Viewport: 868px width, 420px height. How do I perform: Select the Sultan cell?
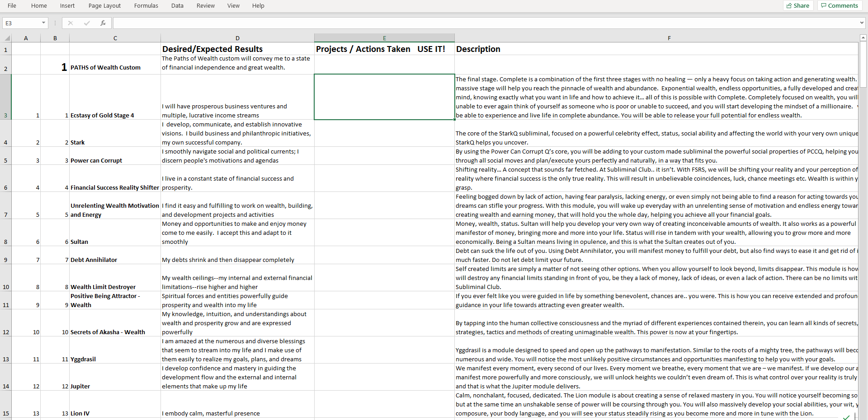tap(115, 233)
